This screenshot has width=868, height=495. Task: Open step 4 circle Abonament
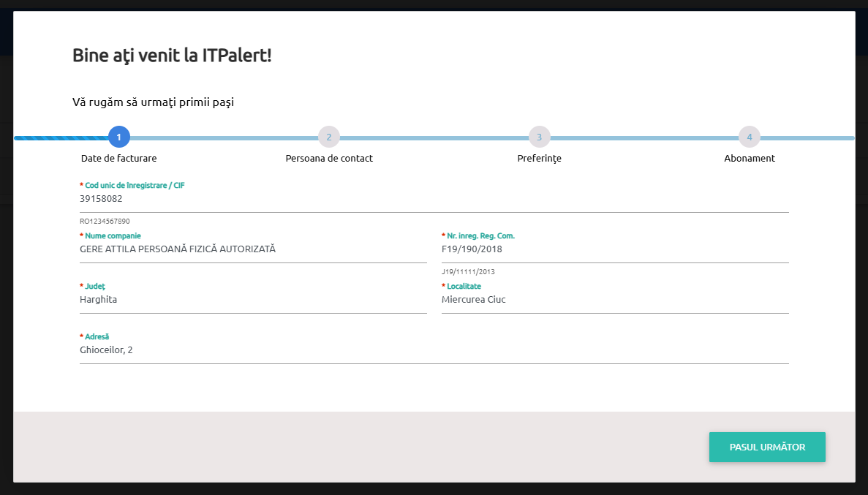750,137
